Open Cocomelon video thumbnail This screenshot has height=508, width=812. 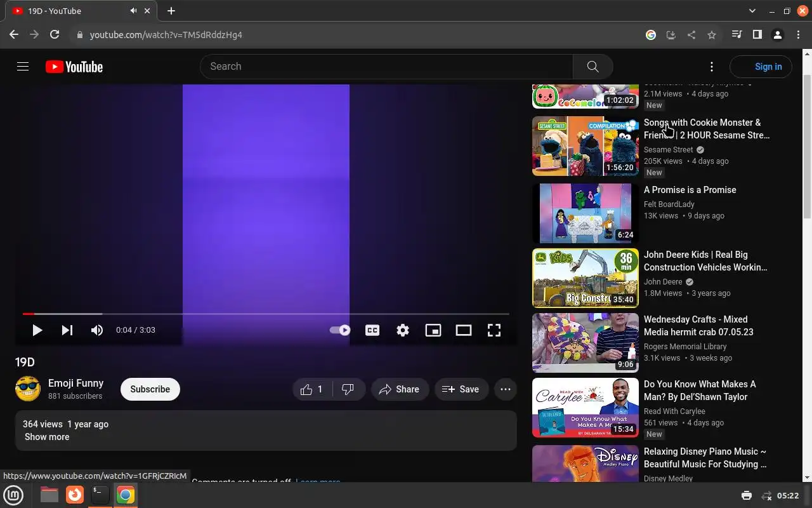click(x=586, y=96)
